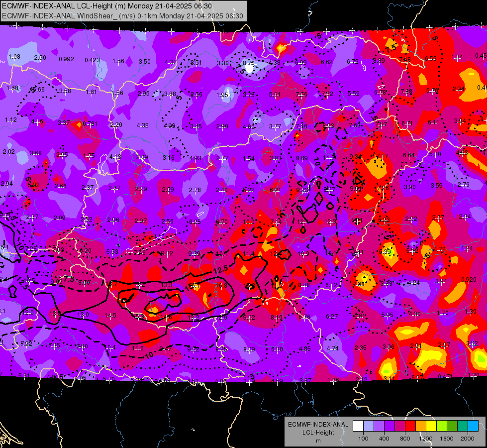Click the map value '0.471'
Image resolution: width=487 pixels, height=448 pixels.
445,376
